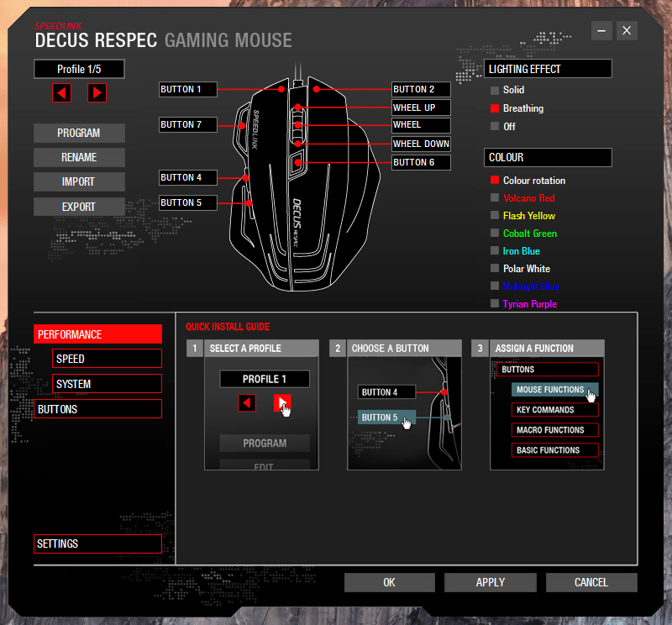Go to next profile with right arrow
Screen dimensions: 672x625
(97, 93)
